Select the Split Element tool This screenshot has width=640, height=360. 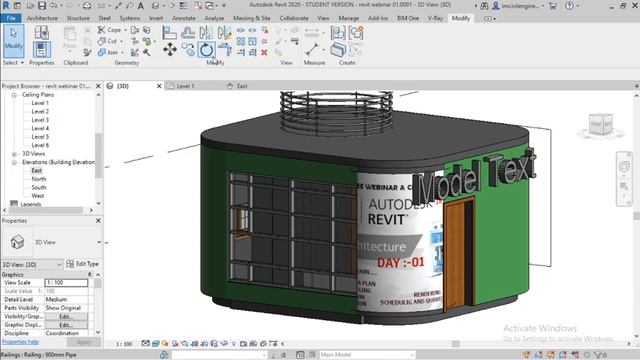pyautogui.click(x=241, y=30)
